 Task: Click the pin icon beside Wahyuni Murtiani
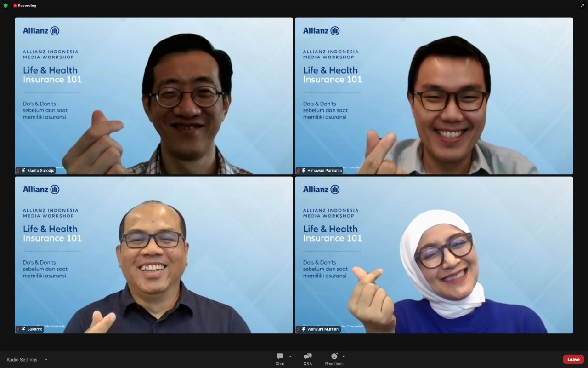coord(304,329)
